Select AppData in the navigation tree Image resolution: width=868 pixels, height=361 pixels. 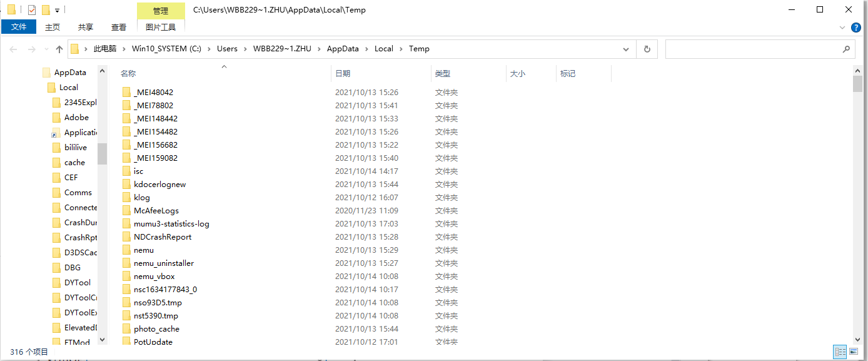click(x=70, y=73)
